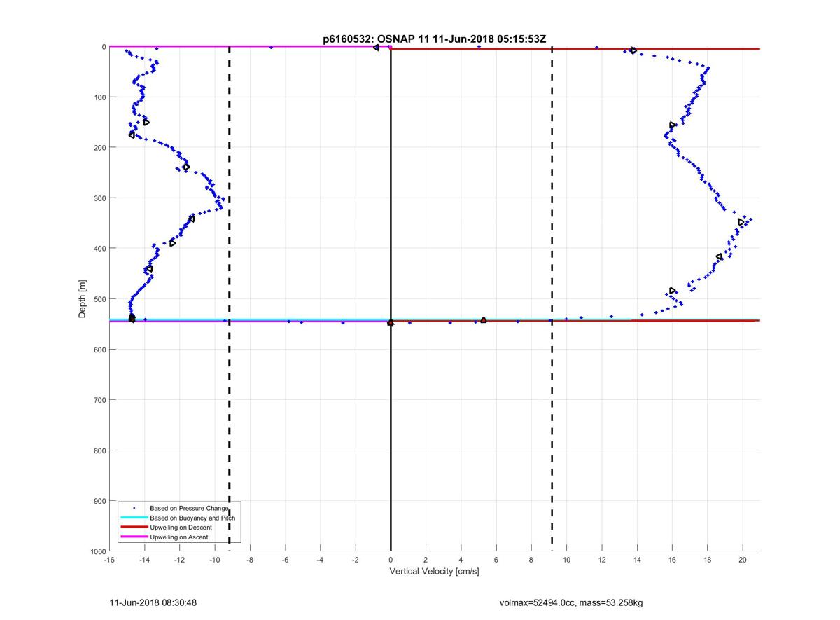Click velocity axis tick label 20
This screenshot has height=620, width=840.
743,560
